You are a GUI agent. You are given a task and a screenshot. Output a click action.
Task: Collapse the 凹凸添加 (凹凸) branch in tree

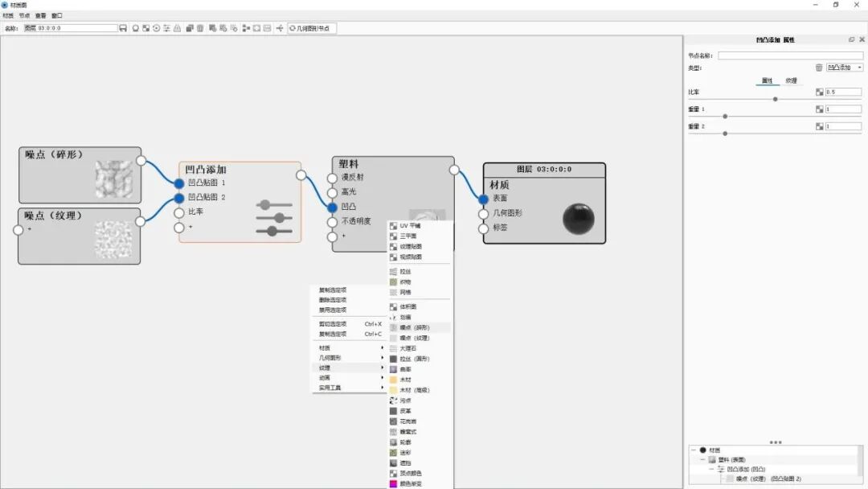710,469
